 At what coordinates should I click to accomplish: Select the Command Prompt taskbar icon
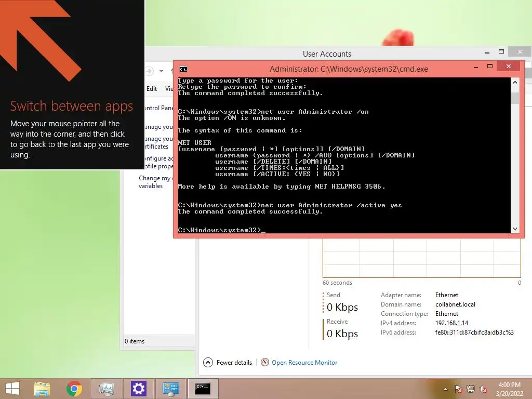pos(203,389)
